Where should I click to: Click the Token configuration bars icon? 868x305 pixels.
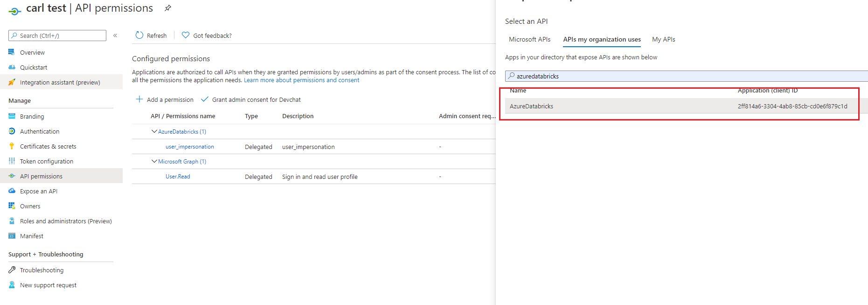pyautogui.click(x=12, y=161)
